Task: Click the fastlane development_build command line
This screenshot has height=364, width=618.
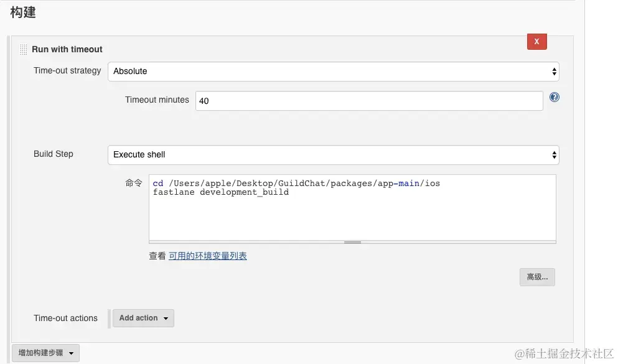Action: 221,192
